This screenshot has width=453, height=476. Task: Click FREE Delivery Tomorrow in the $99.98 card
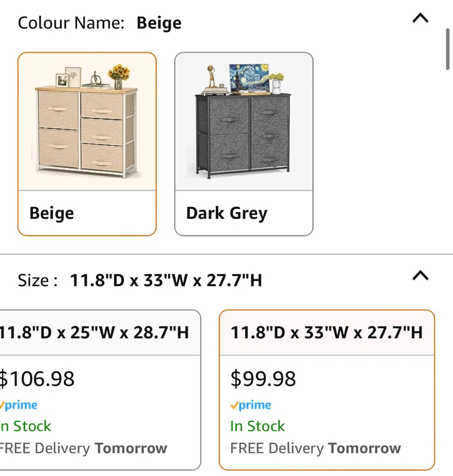[315, 449]
